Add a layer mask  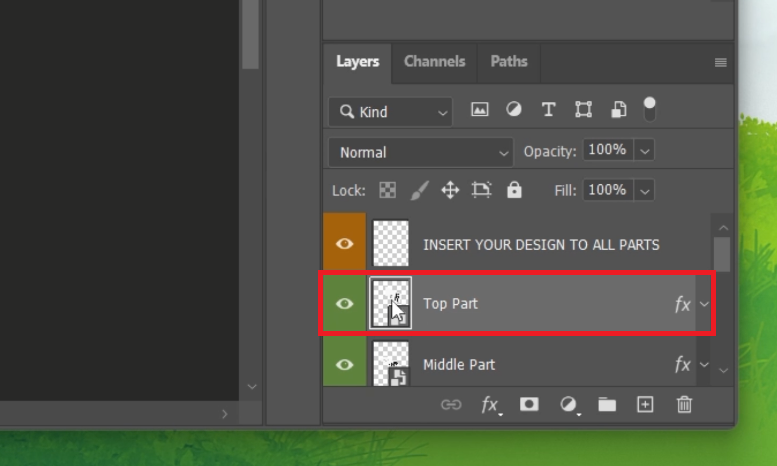coord(529,404)
